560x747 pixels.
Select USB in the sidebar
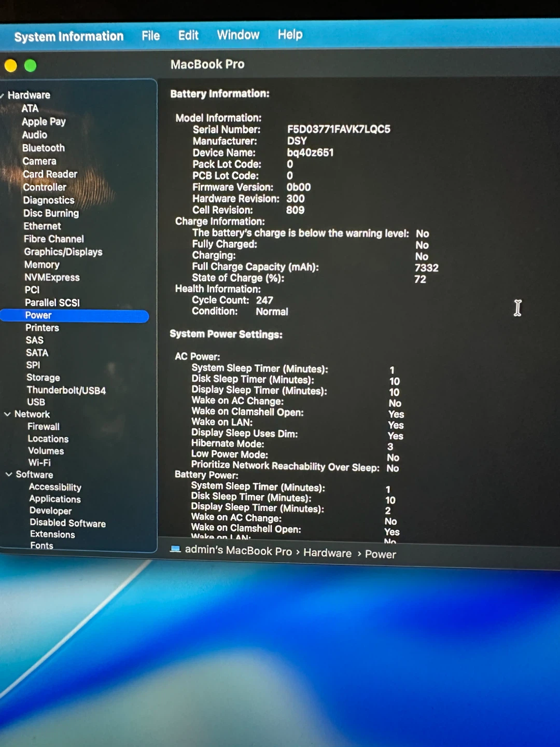click(x=36, y=402)
